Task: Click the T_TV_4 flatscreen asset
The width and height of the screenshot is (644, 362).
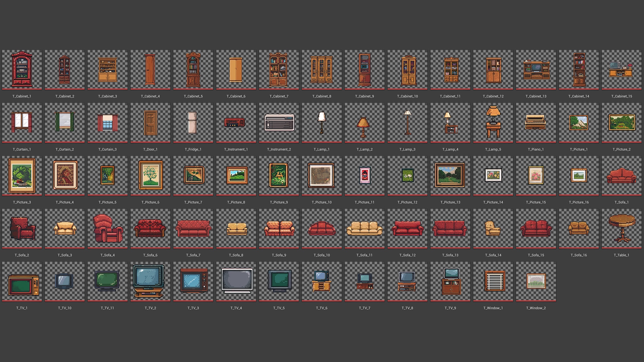Action: pos(236,281)
